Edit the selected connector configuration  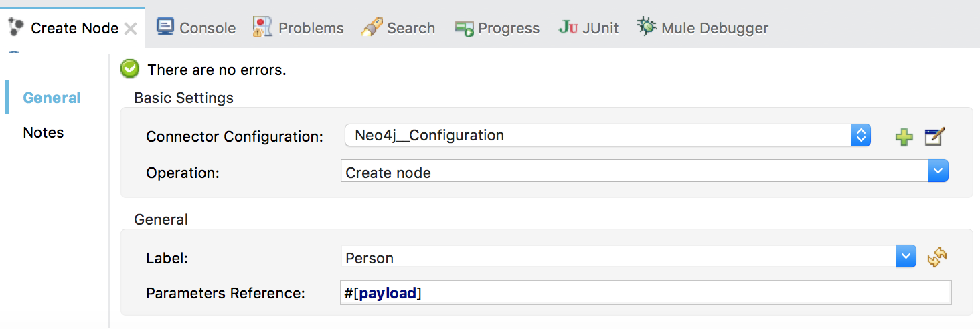(x=934, y=137)
